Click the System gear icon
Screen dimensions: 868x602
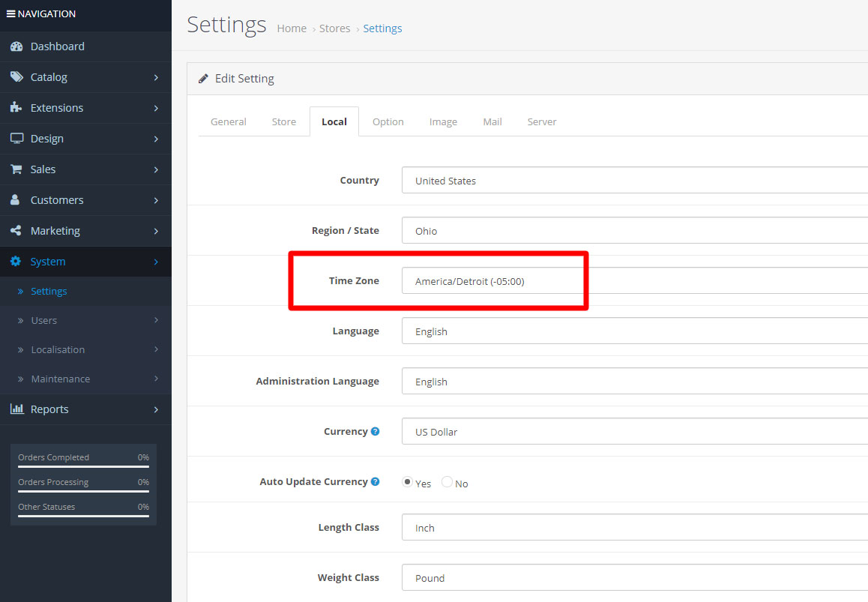coord(16,261)
